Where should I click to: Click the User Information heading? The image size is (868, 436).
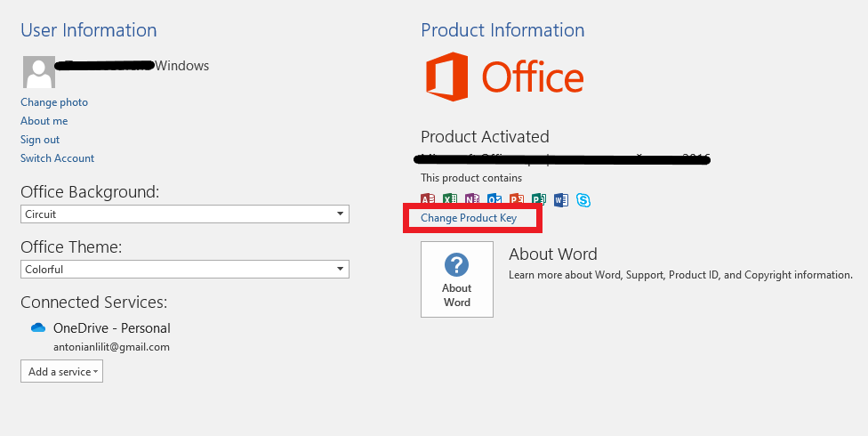(89, 30)
